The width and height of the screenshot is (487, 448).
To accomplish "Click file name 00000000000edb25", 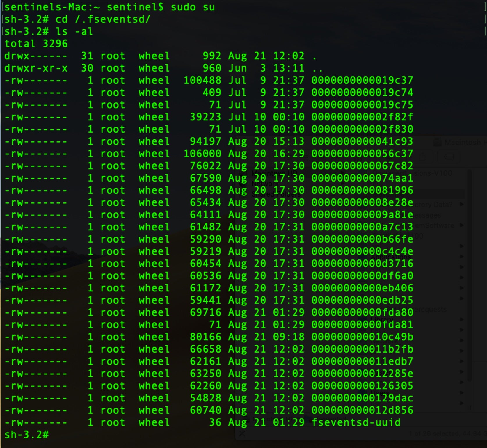I will click(x=362, y=300).
